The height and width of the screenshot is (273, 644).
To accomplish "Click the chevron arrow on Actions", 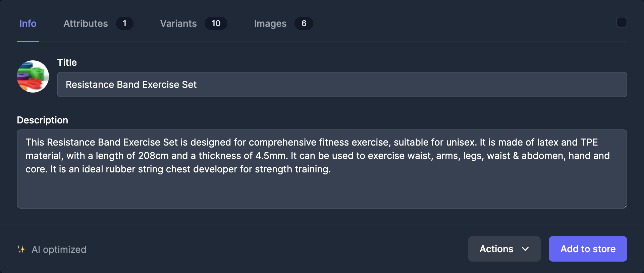I will click(525, 249).
